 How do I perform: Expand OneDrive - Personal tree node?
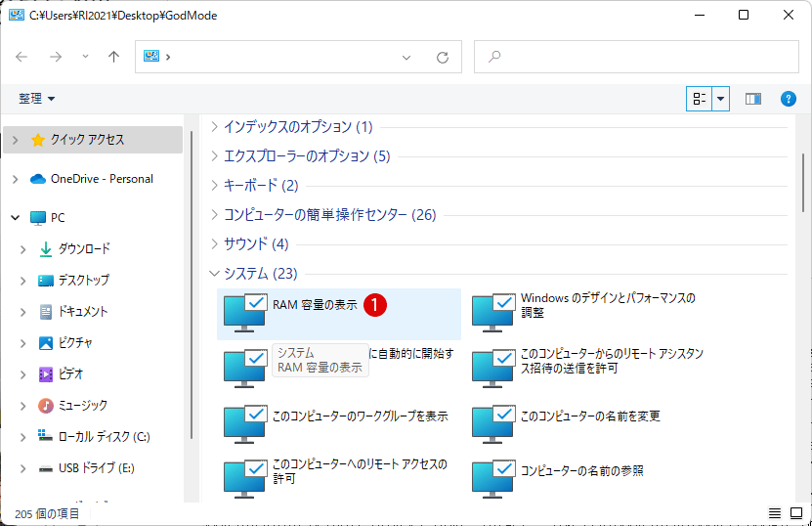[15, 179]
